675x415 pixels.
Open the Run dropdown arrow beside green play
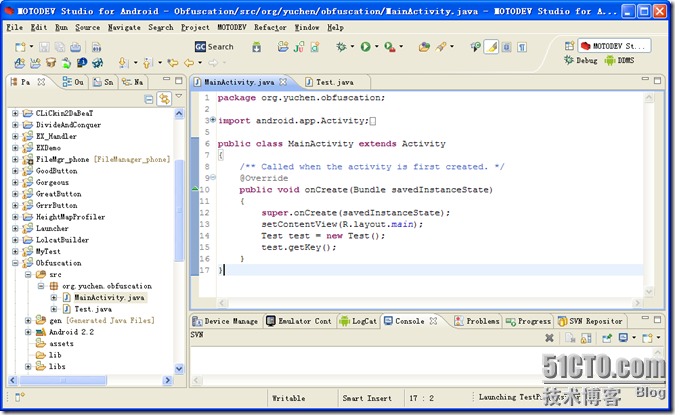coord(377,46)
